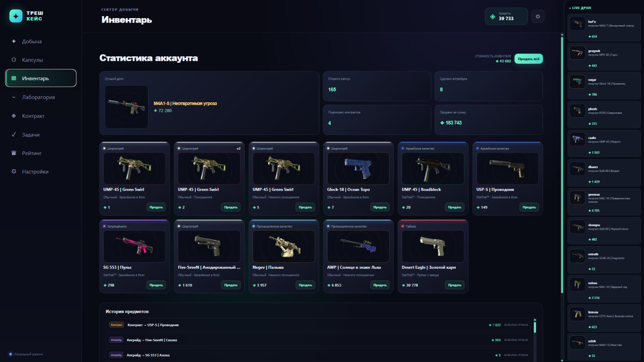Viewport: 644px width, 362px height.
Task: Select the AWP sniper rifle image
Action: (x=358, y=246)
